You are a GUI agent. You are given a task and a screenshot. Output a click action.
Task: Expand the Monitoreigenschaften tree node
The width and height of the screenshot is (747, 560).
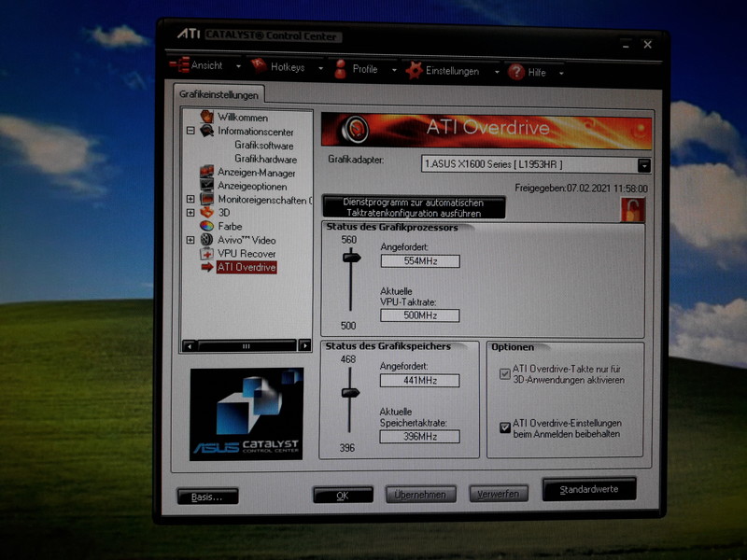point(190,199)
